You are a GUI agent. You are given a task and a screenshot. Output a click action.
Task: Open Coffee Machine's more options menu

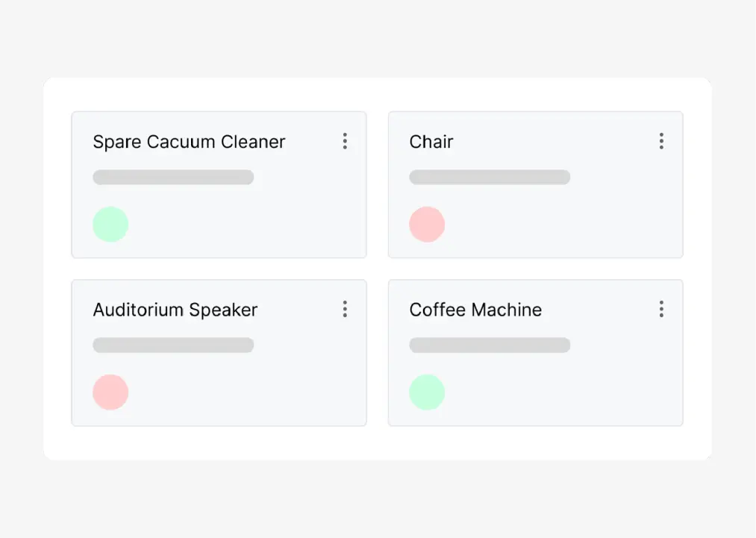click(661, 309)
